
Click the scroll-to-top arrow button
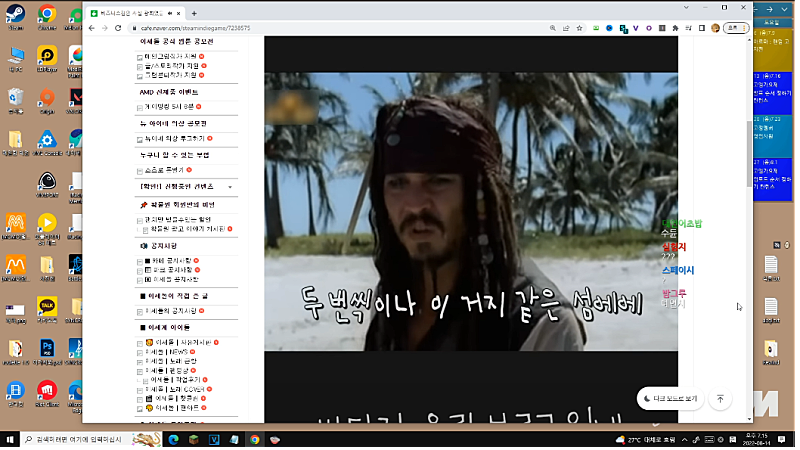pyautogui.click(x=720, y=398)
